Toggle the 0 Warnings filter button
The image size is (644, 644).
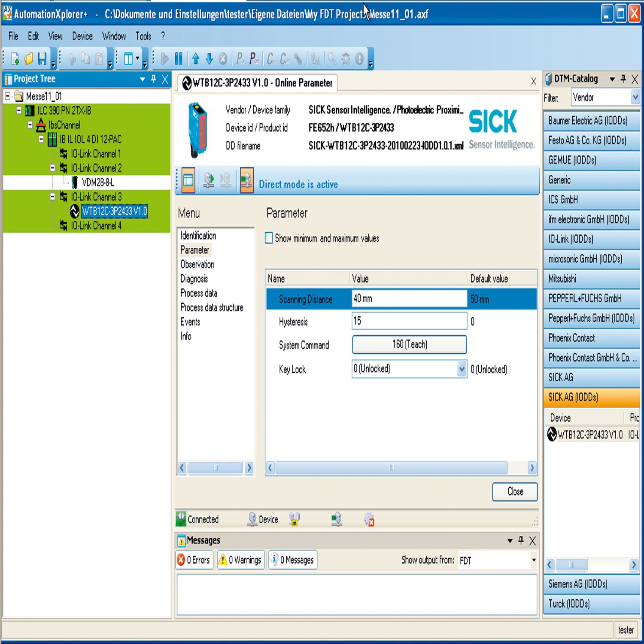coord(241,560)
